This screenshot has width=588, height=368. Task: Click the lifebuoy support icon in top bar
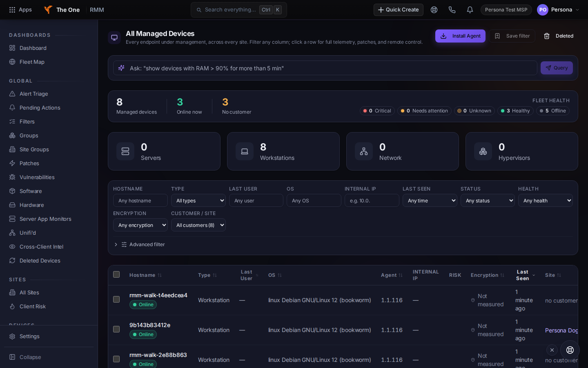(x=434, y=10)
